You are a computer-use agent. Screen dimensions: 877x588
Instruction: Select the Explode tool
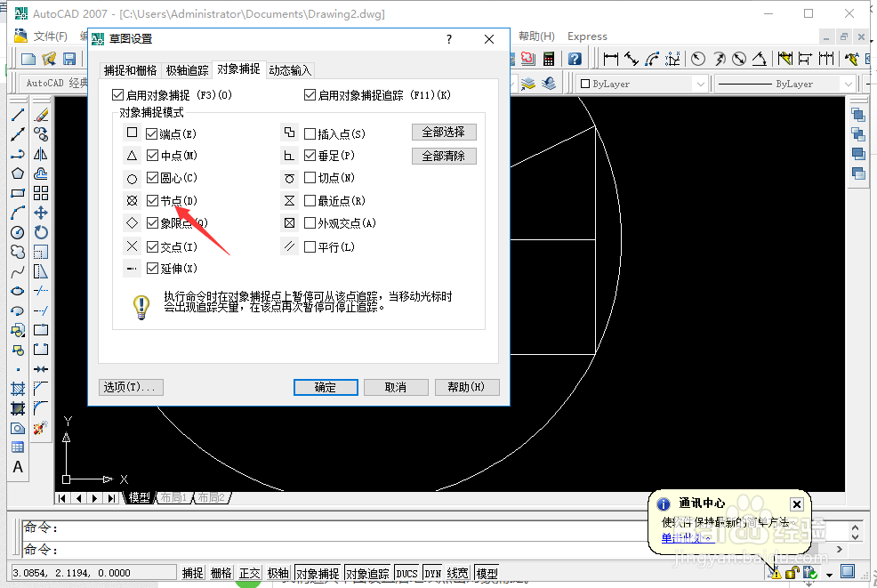(41, 428)
